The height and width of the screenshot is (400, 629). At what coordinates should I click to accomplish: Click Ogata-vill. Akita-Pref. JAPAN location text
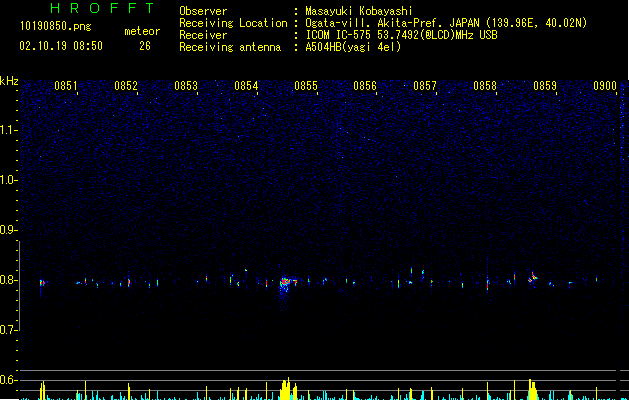(x=446, y=23)
